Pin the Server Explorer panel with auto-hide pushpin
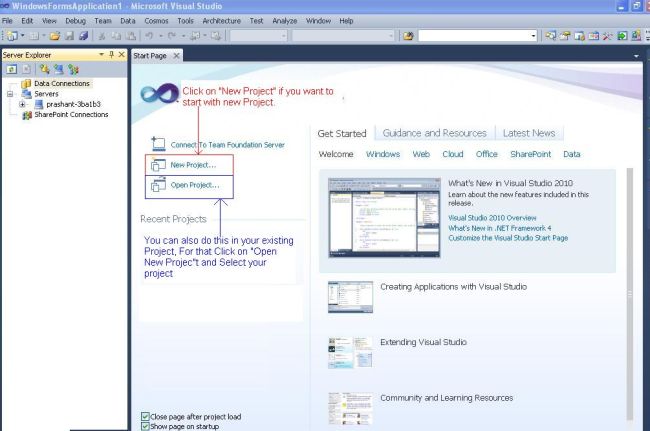The height and width of the screenshot is (431, 650). tap(111, 54)
